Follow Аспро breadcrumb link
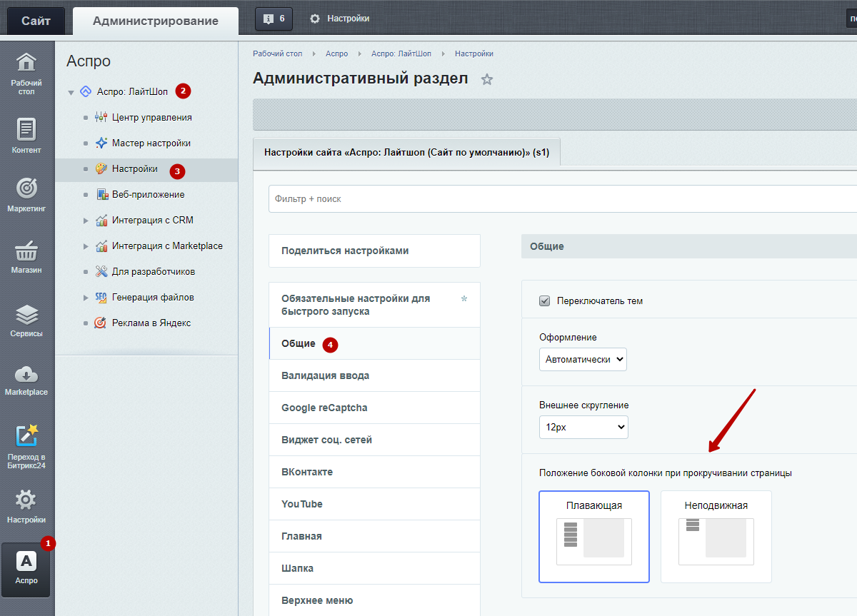Image resolution: width=857 pixels, height=616 pixels. (337, 54)
